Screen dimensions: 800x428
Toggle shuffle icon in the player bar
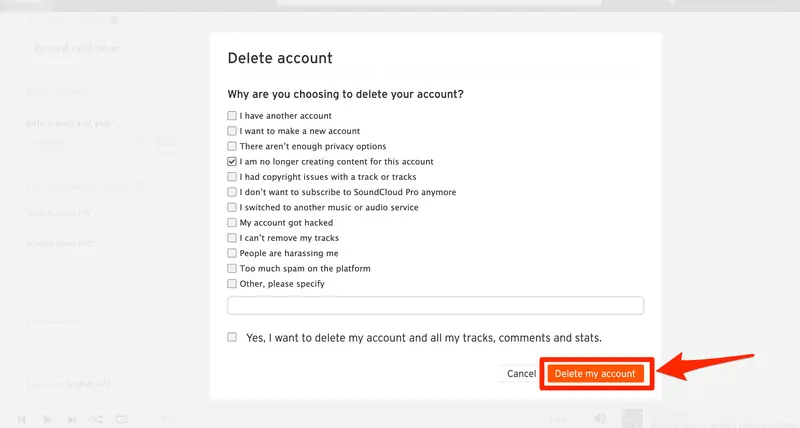(96, 419)
